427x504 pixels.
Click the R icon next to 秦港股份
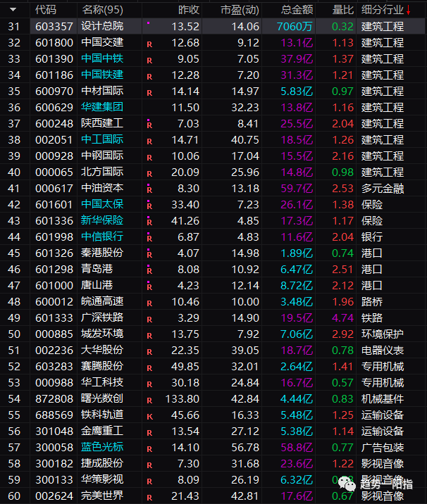[x=149, y=255]
